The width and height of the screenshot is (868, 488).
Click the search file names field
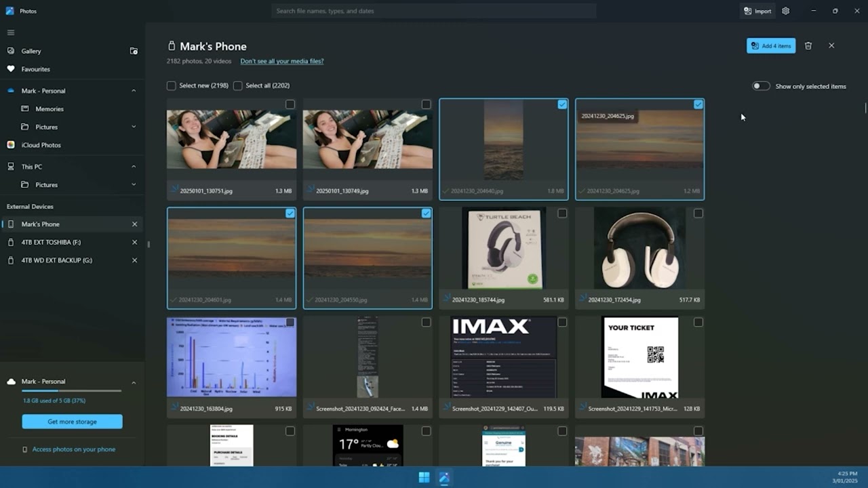434,11
